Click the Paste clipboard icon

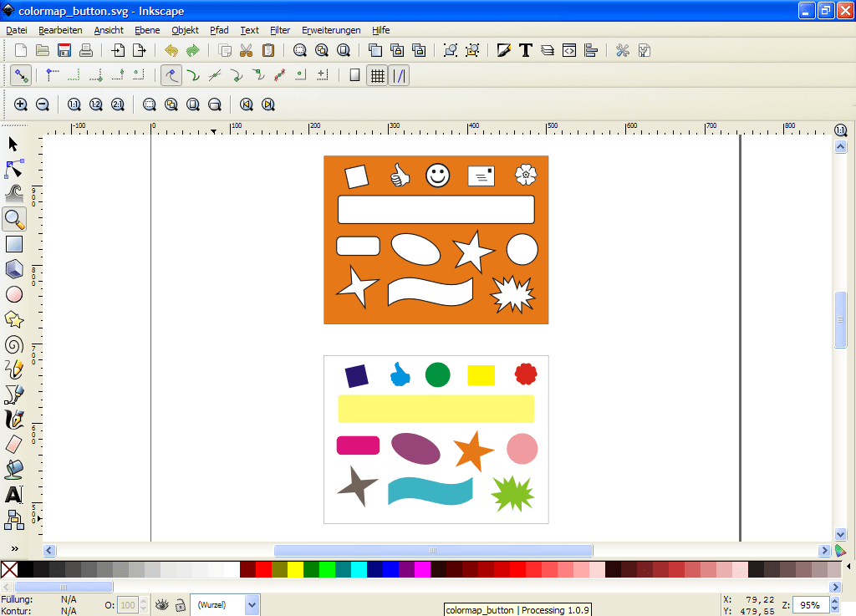pos(268,51)
